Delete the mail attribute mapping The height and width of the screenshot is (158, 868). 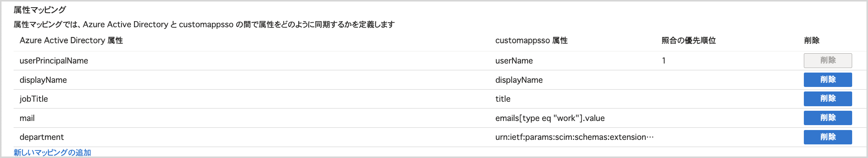828,118
